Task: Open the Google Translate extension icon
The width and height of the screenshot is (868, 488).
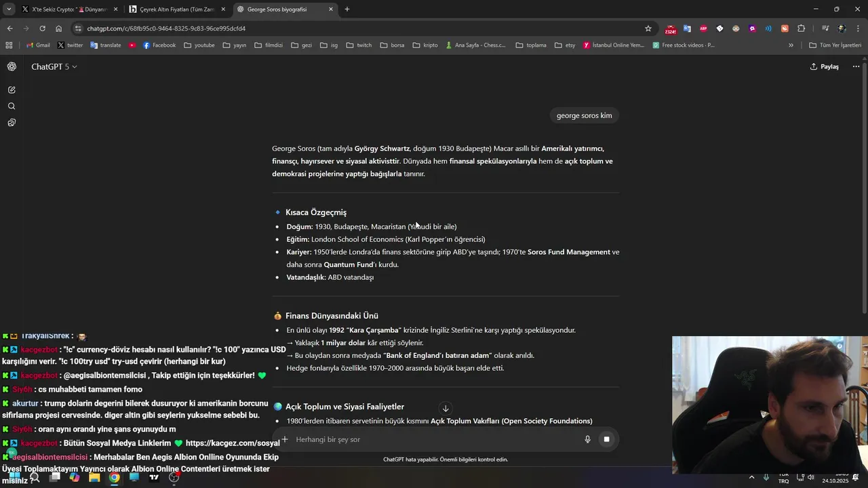Action: click(687, 28)
